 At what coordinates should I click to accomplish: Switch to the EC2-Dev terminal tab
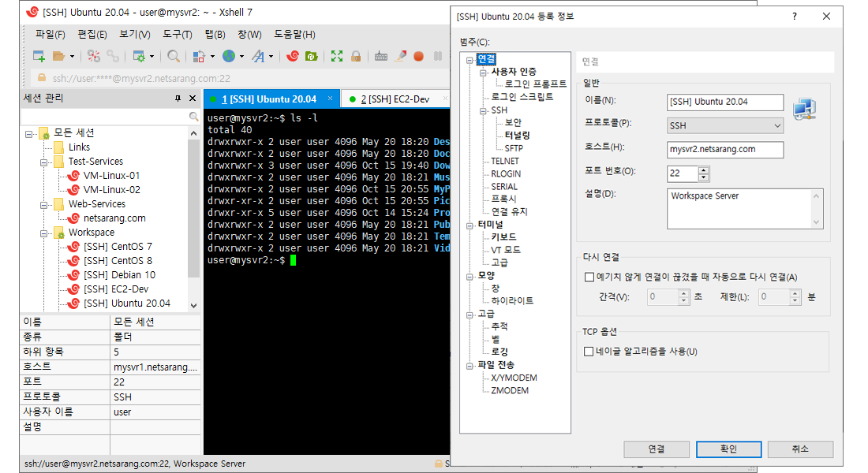pyautogui.click(x=395, y=99)
